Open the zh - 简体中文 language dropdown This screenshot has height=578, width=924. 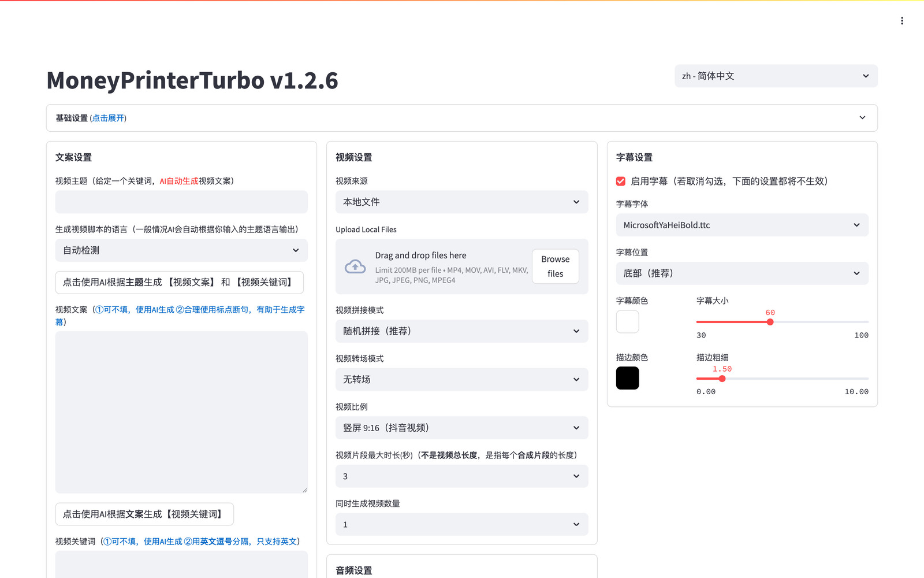pyautogui.click(x=776, y=76)
